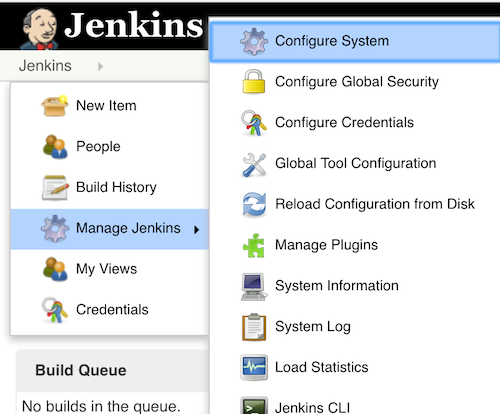This screenshot has width=500, height=414.
Task: Click the My Views icon
Action: (55, 269)
